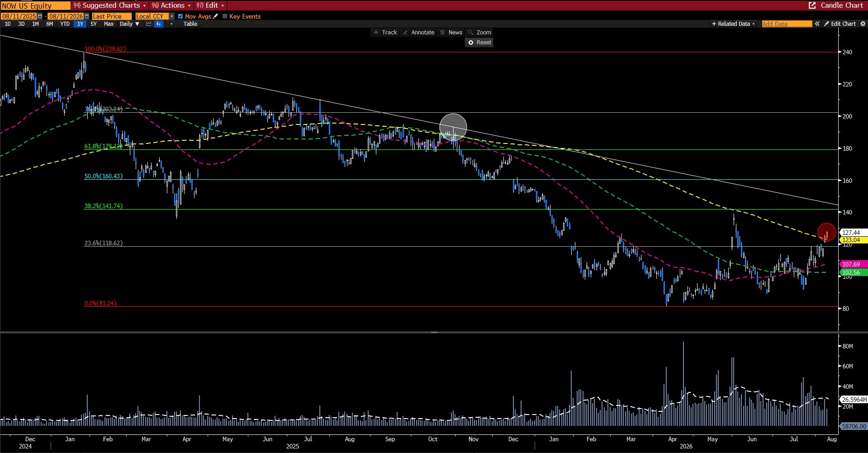Screen dimensions: 868x453
Task: Click the 23.6%(118.62) Fibonacci level label
Action: point(103,243)
